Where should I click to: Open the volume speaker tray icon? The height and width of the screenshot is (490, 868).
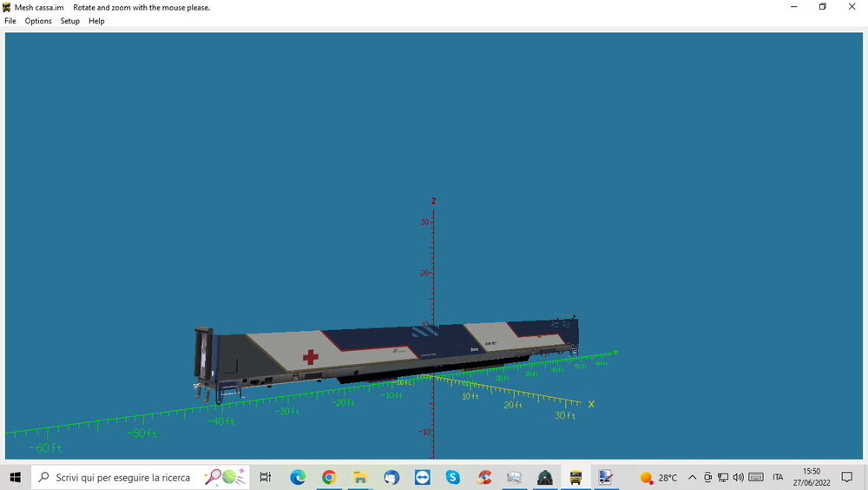pos(738,477)
